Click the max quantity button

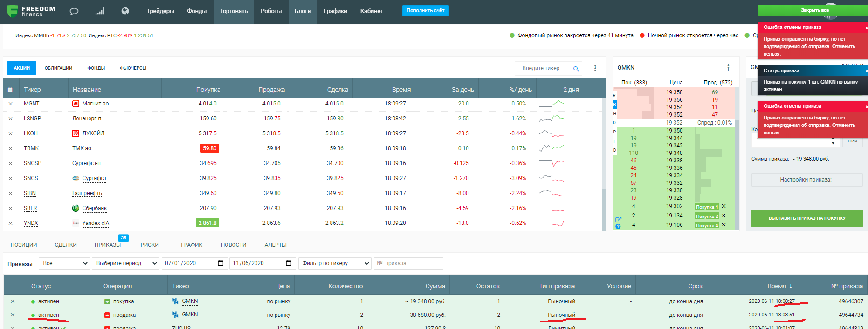[853, 141]
